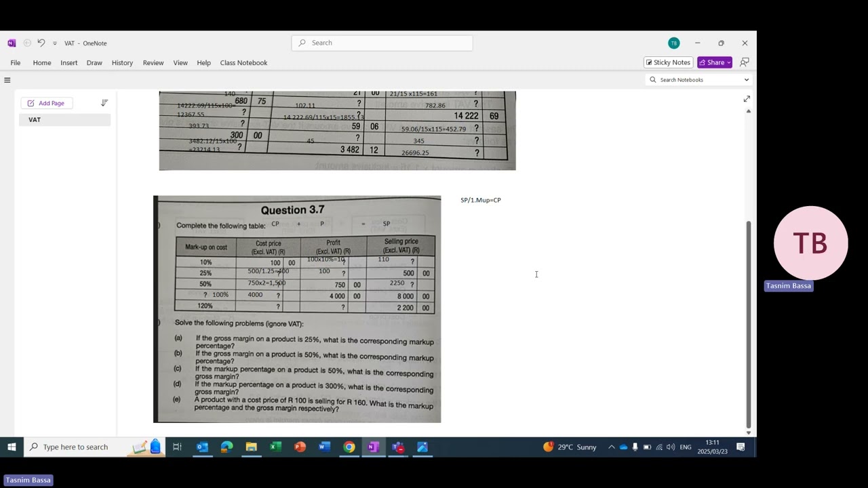Screen dimensions: 868x488
Task: Open Microsoft Teams from taskbar
Action: pyautogui.click(x=398, y=447)
